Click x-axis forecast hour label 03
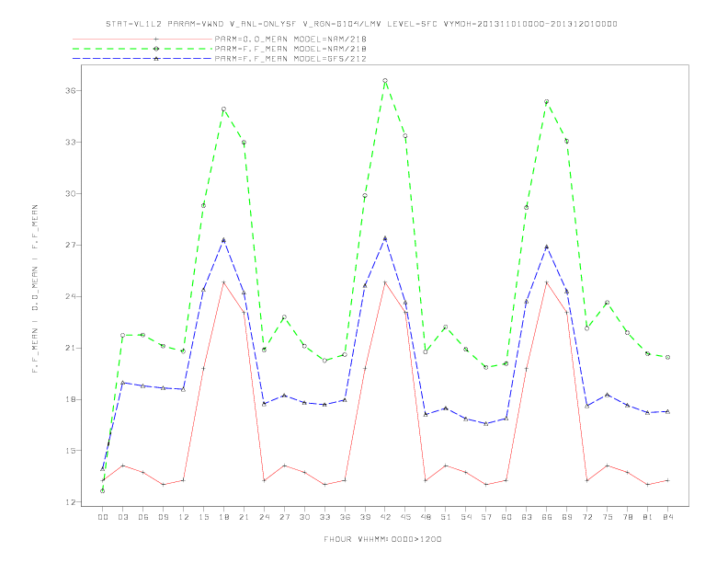 123,517
